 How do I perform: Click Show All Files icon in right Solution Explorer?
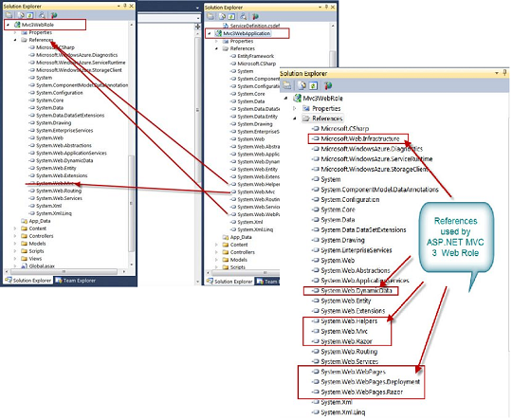302,85
